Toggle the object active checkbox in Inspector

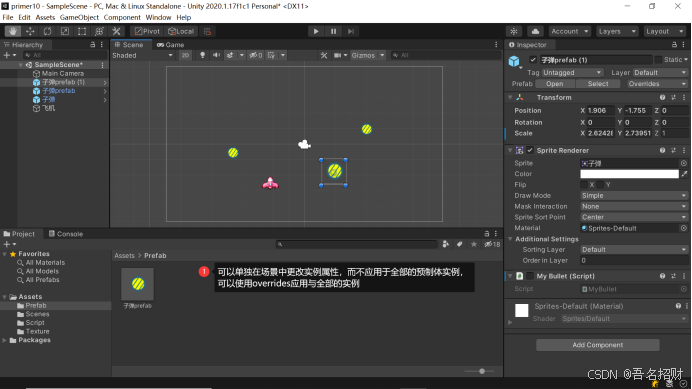tap(533, 60)
